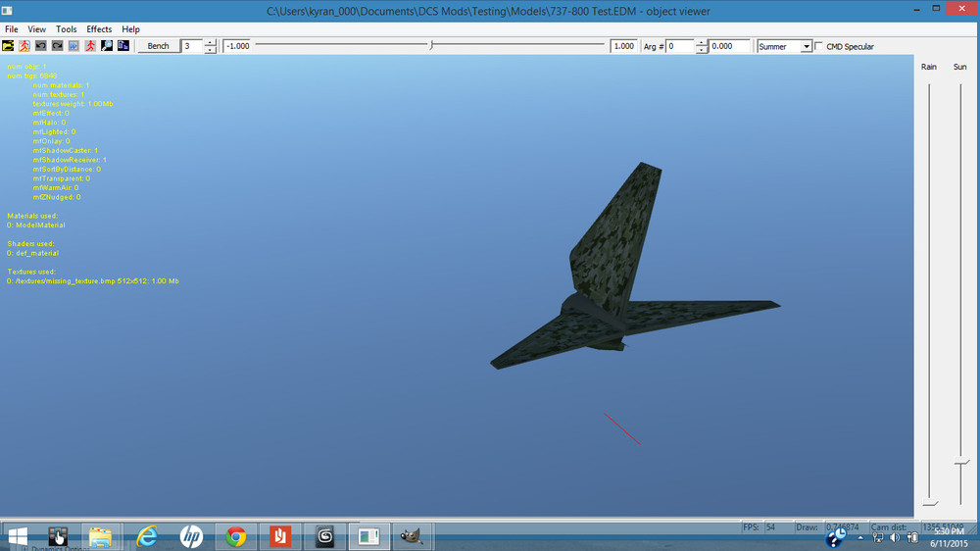Open the Help menu
980x551 pixels.
(130, 29)
